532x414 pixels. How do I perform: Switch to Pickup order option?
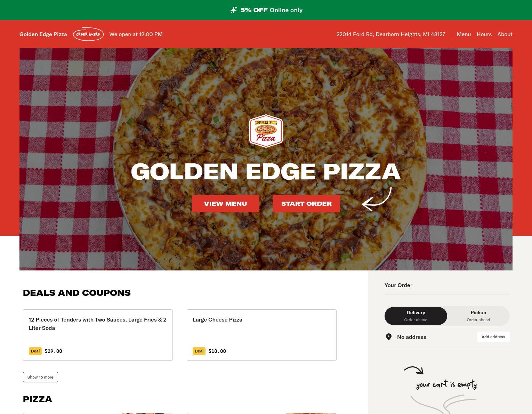478,316
